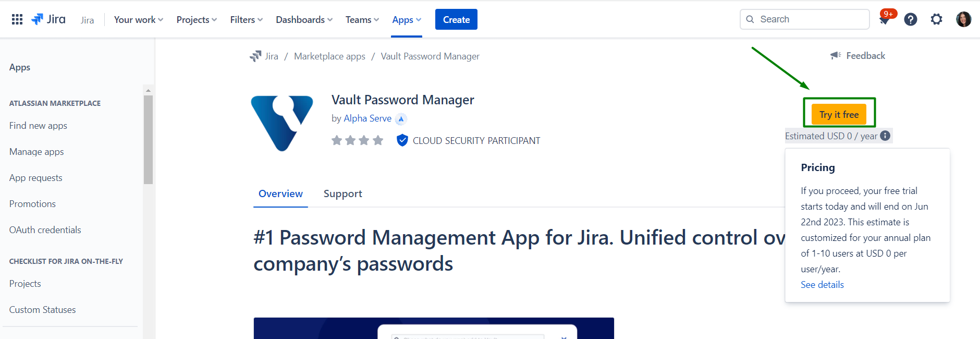Click the Jira product label in header
Screen dimensions: 980x339
coord(88,20)
